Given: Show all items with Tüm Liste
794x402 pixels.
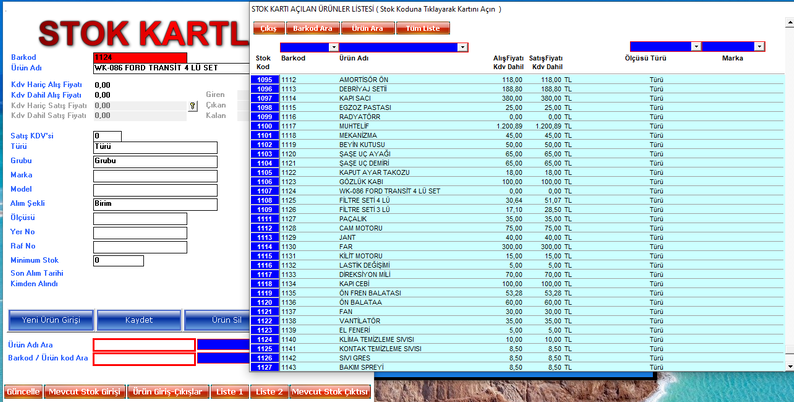Looking at the screenshot, I should coord(424,28).
